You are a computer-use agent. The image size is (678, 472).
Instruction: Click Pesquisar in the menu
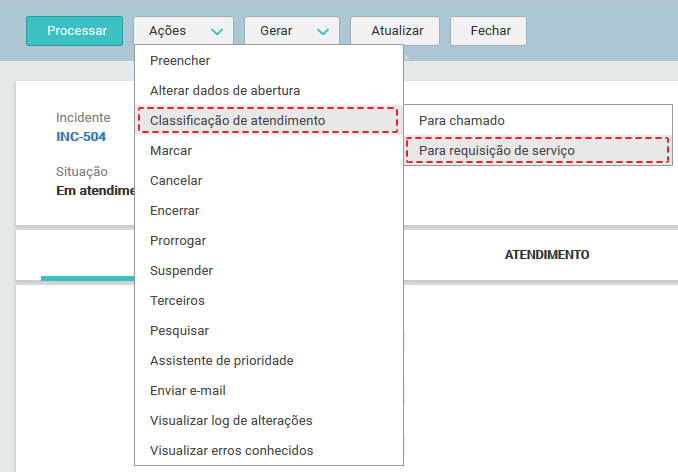point(269,330)
